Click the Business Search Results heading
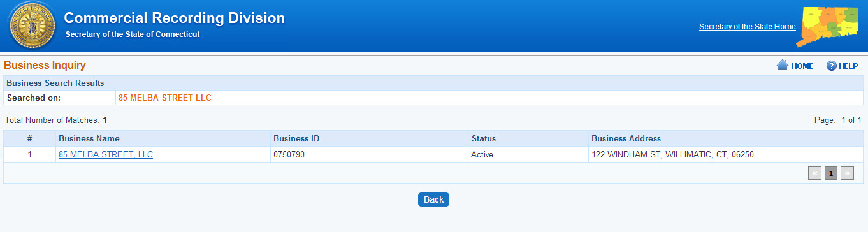Viewport: 868px width, 232px height. [55, 83]
